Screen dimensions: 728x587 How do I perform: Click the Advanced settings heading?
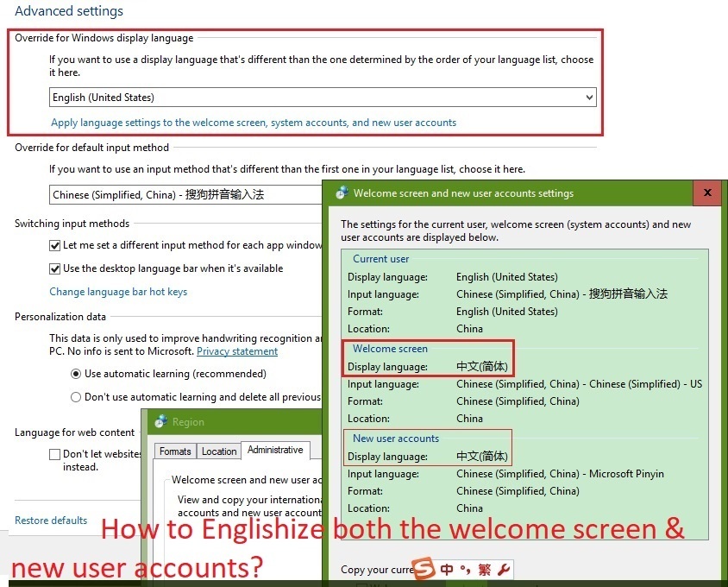coord(69,10)
